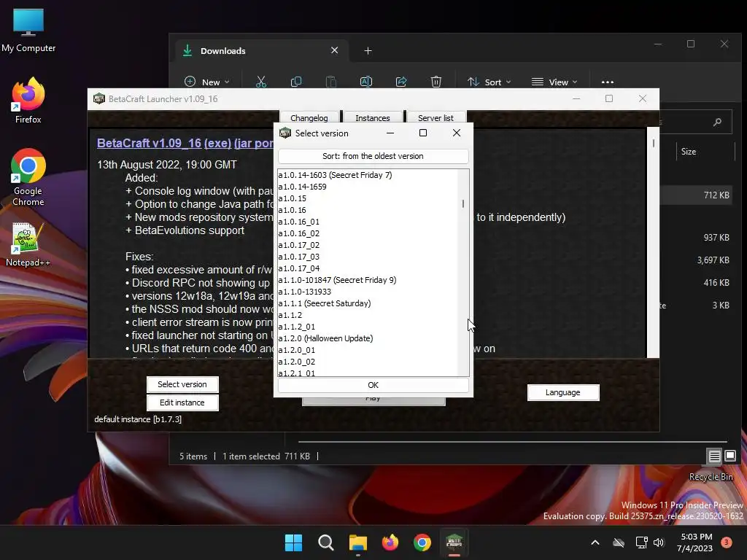Select version a1.1.0-131933

(x=368, y=292)
